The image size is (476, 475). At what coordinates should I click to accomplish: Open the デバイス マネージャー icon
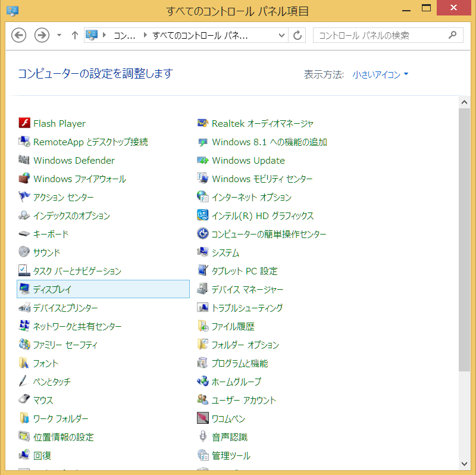203,289
